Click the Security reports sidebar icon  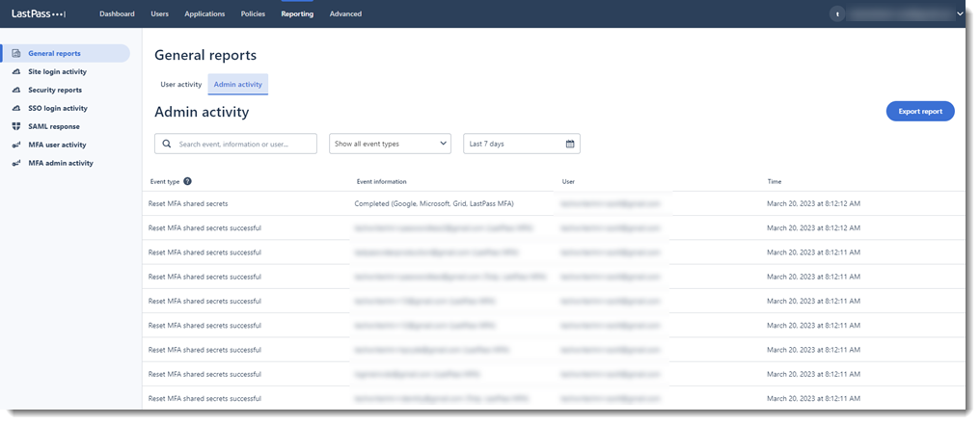(16, 90)
